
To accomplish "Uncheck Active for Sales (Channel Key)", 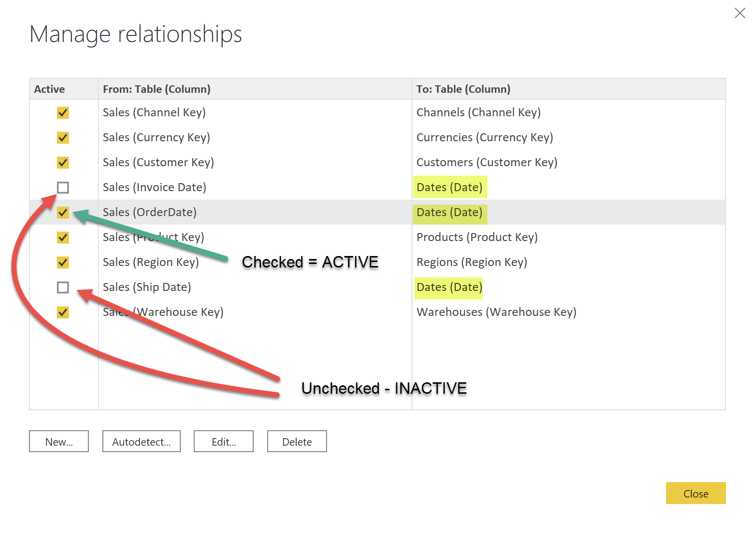I will (63, 113).
